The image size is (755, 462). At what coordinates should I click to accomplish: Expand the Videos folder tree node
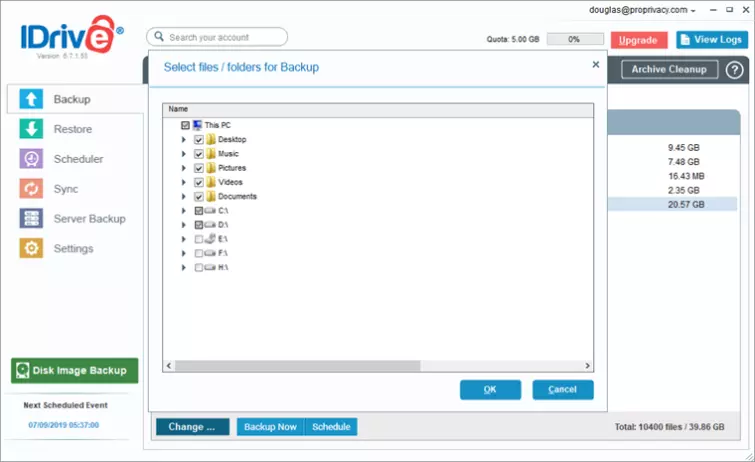click(183, 182)
